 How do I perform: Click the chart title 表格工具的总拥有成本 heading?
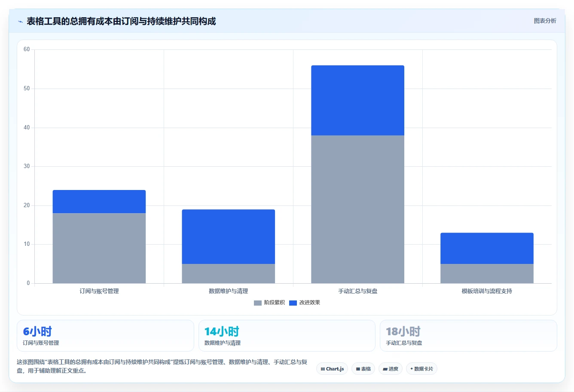[121, 21]
